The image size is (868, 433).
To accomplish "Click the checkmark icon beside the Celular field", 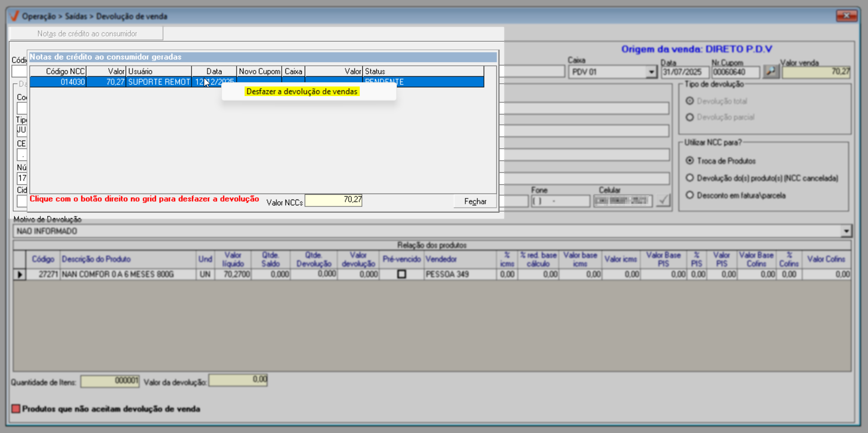I will 663,201.
